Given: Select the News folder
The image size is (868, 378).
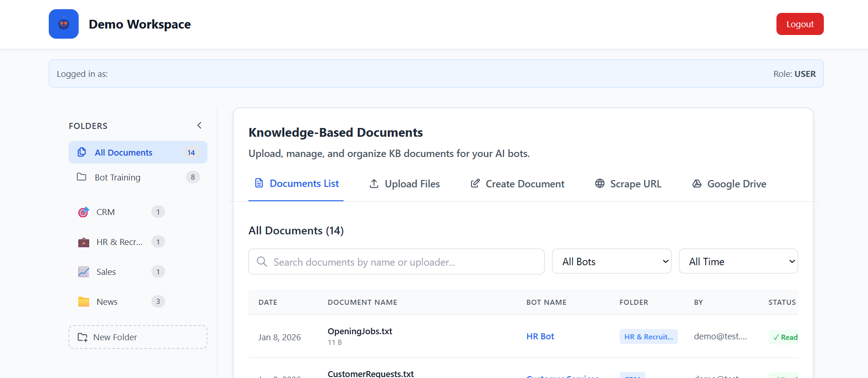Looking at the screenshot, I should [x=121, y=302].
